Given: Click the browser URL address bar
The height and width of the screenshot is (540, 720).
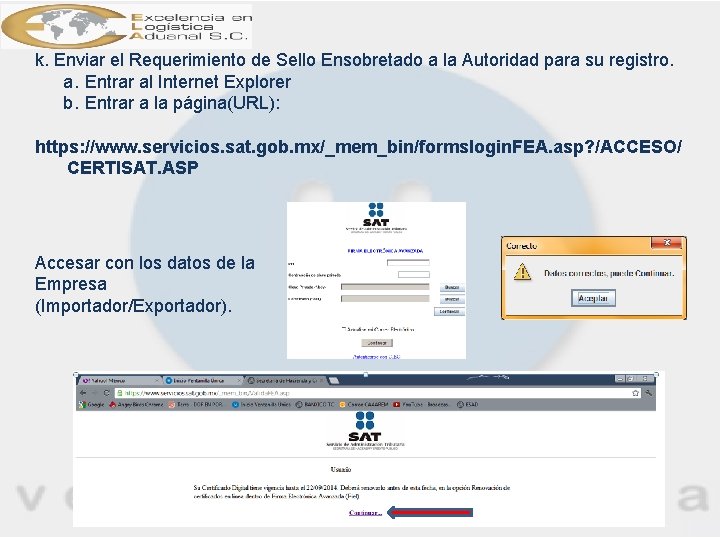Looking at the screenshot, I should 372,393.
